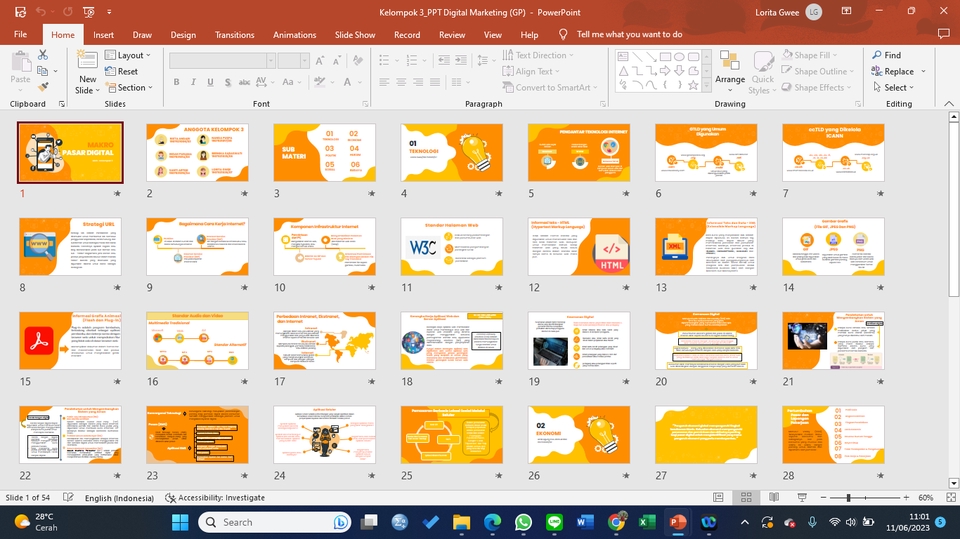Click Accessibility: Investigate in status bar
Image resolution: width=960 pixels, height=539 pixels.
click(215, 497)
